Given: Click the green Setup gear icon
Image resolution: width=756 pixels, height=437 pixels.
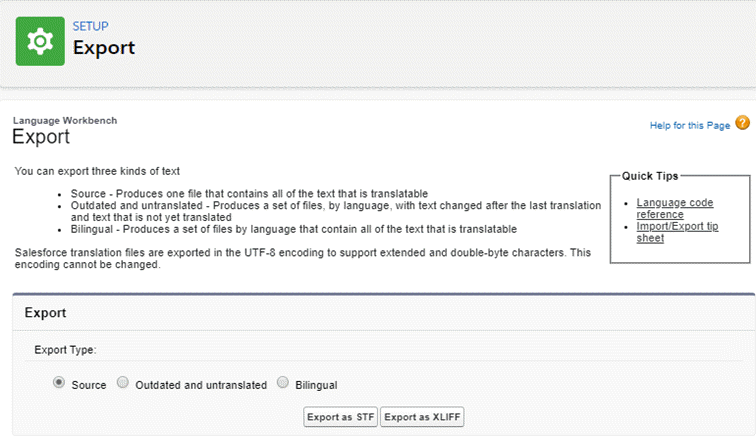Looking at the screenshot, I should coord(41,41).
